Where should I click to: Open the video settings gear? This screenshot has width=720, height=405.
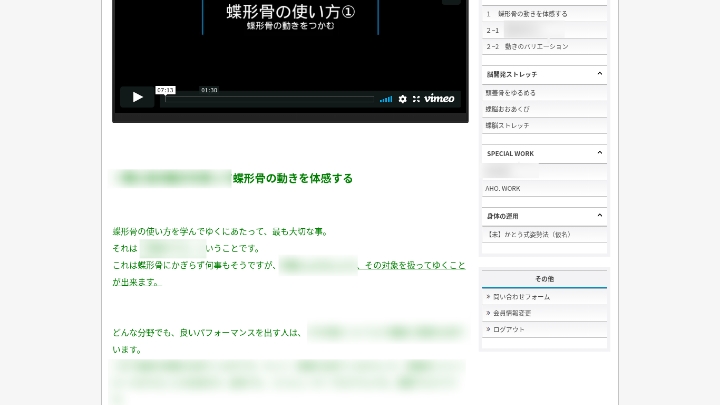click(403, 99)
